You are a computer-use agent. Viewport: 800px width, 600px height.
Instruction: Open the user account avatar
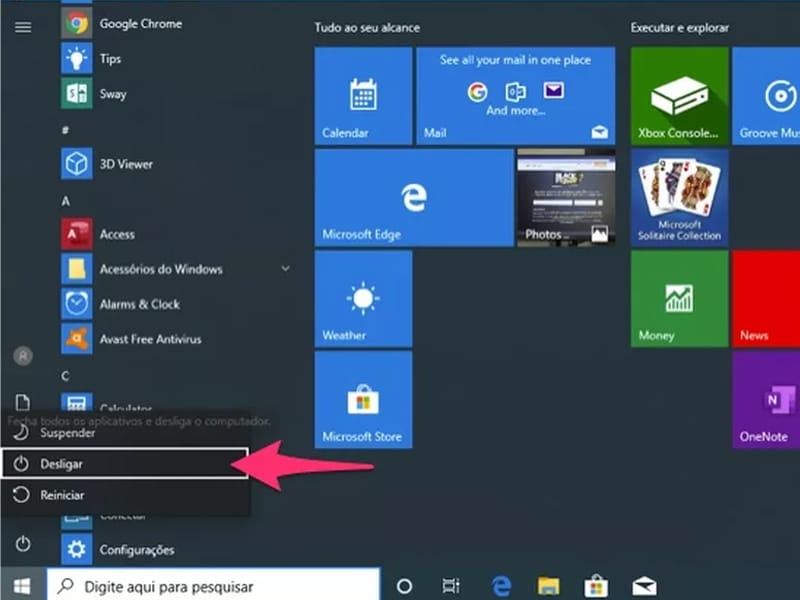pyautogui.click(x=23, y=356)
